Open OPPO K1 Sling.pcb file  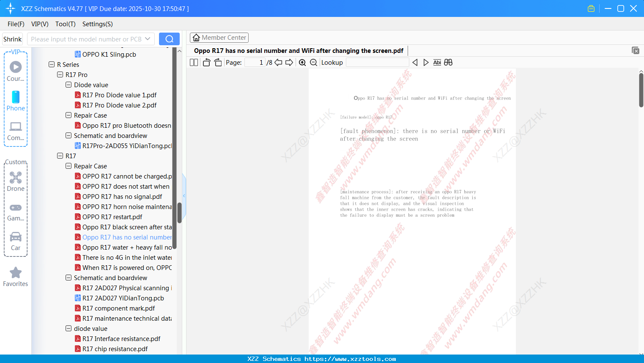pos(106,55)
